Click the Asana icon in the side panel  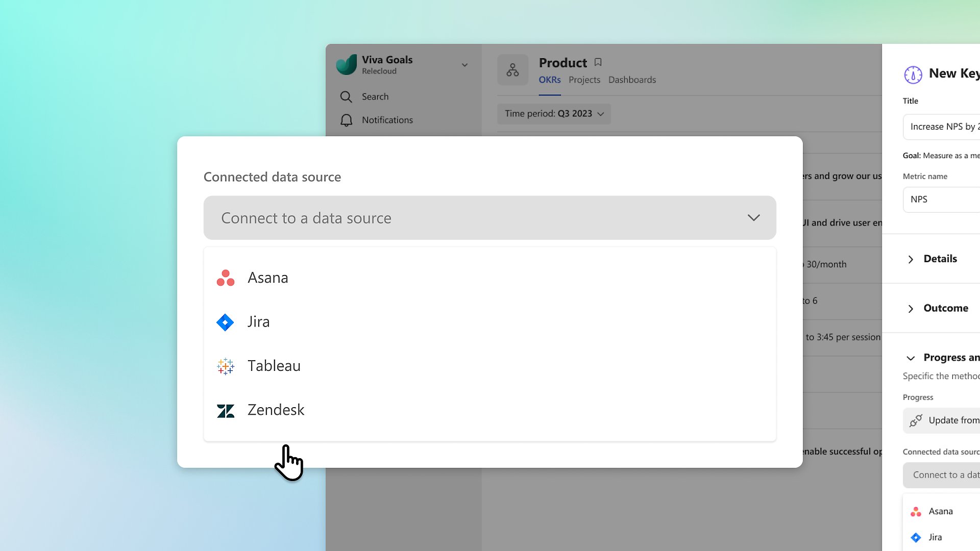tap(916, 512)
